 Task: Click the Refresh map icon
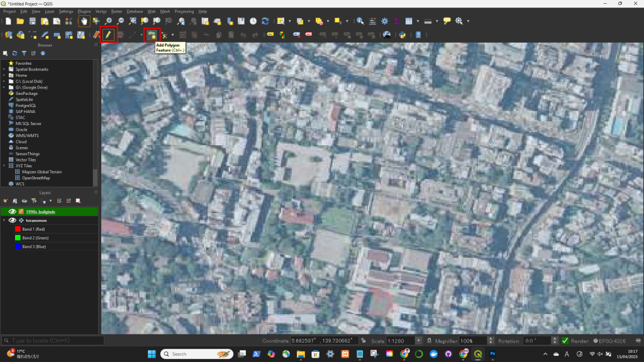265,21
